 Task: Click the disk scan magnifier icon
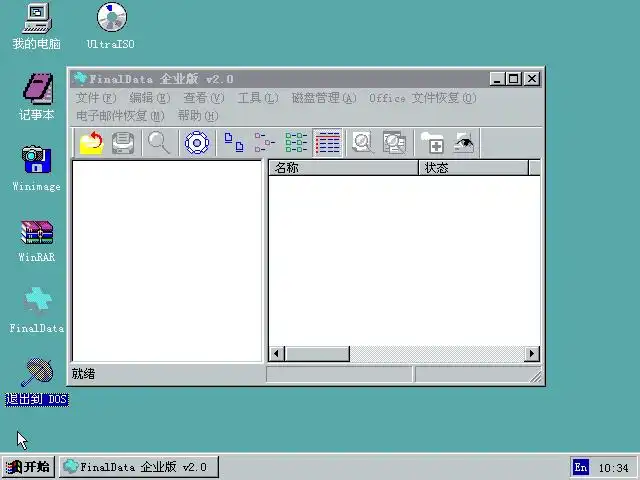click(362, 142)
